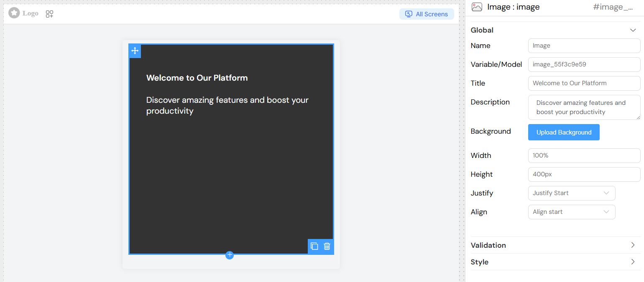Click the Variable/Model input field
This screenshot has height=282, width=644.
(584, 64)
